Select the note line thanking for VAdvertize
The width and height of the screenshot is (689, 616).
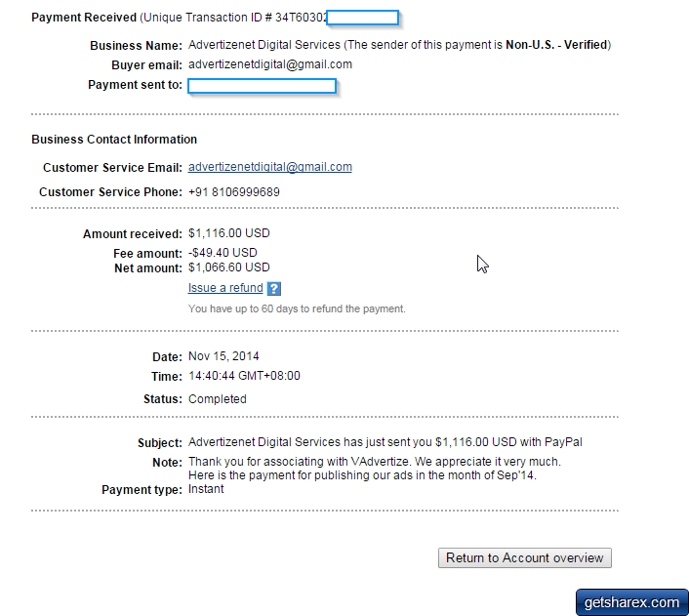375,462
